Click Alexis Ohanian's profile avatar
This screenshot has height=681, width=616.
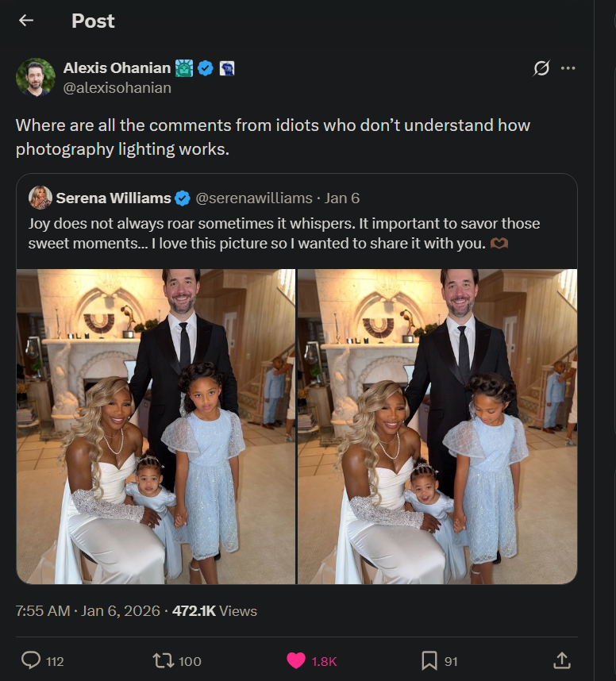[x=36, y=77]
